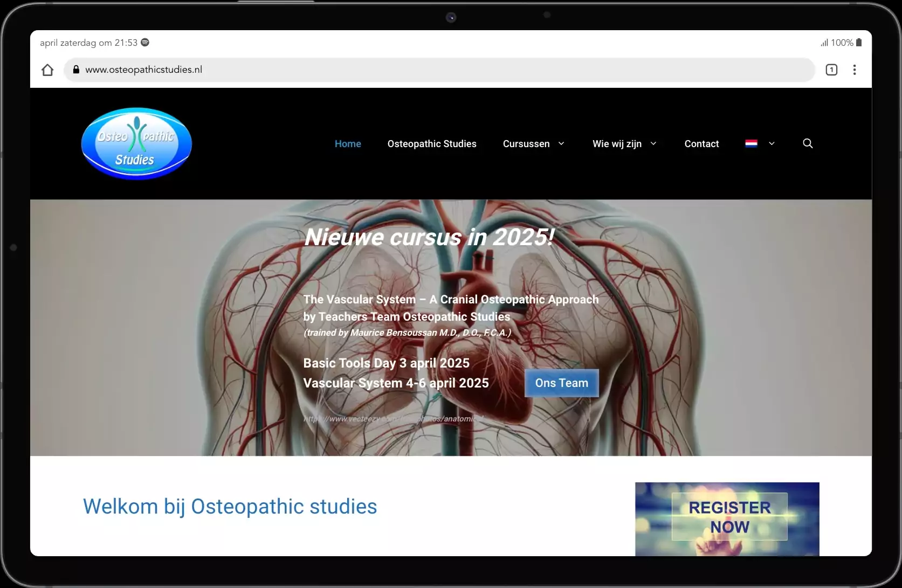Focus the address bar URL field
The height and width of the screenshot is (588, 902).
[431, 70]
